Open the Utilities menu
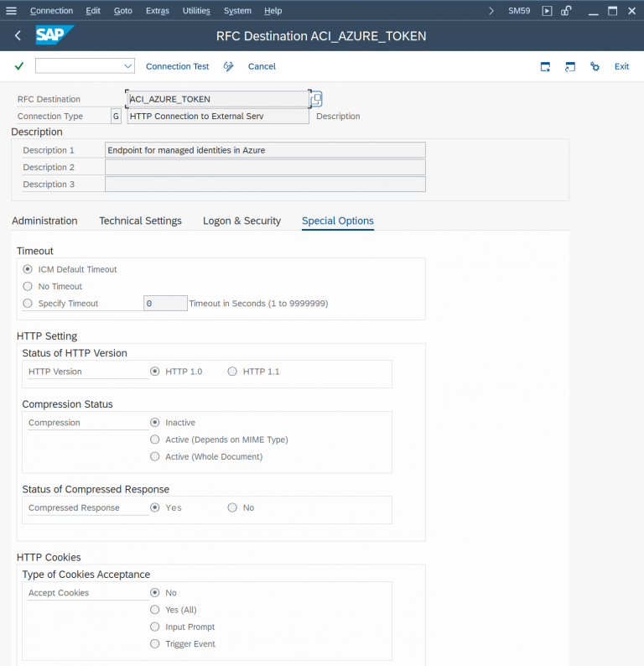 [x=196, y=11]
